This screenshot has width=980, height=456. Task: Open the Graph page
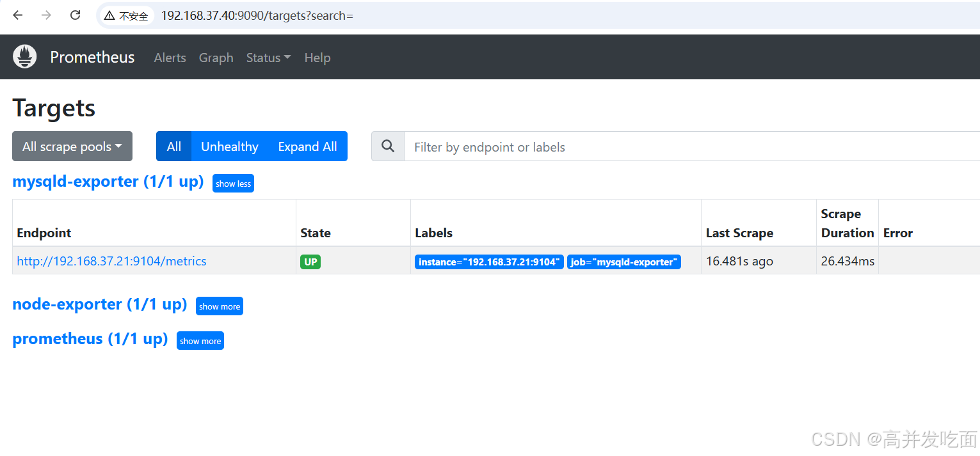pyautogui.click(x=216, y=58)
